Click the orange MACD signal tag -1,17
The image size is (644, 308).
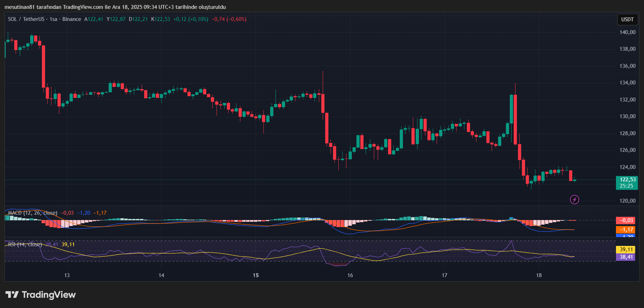627,230
